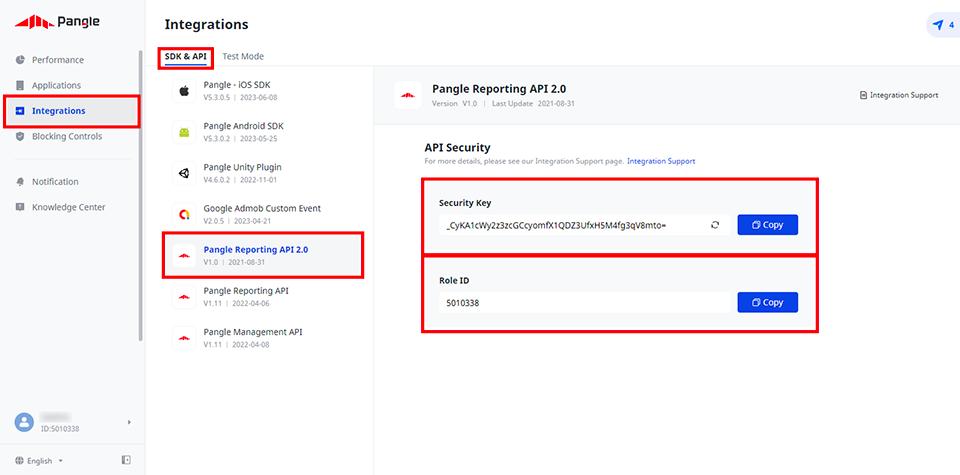Click the Role ID field

(x=585, y=302)
